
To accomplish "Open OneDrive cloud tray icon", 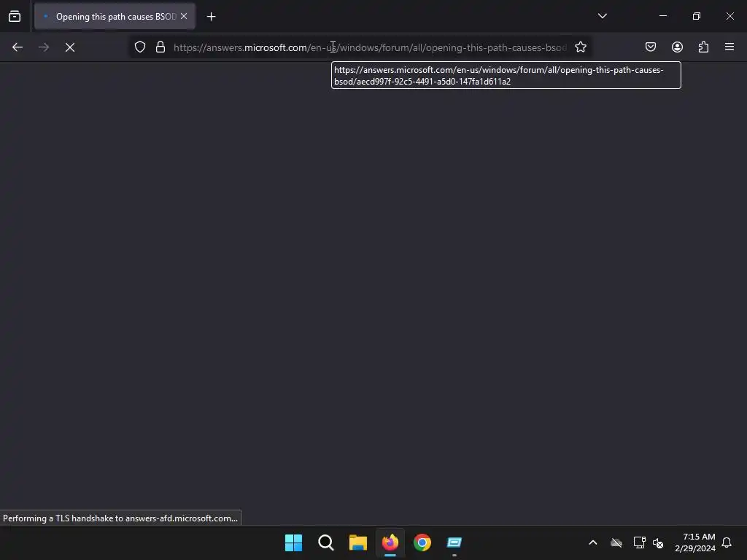I will tap(616, 542).
